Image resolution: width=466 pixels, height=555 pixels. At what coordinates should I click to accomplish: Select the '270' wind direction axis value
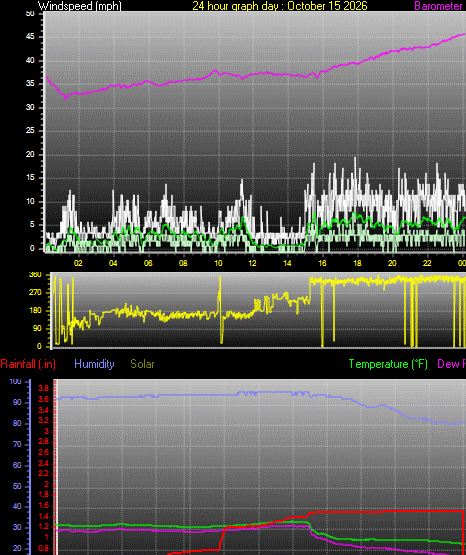tap(35, 292)
